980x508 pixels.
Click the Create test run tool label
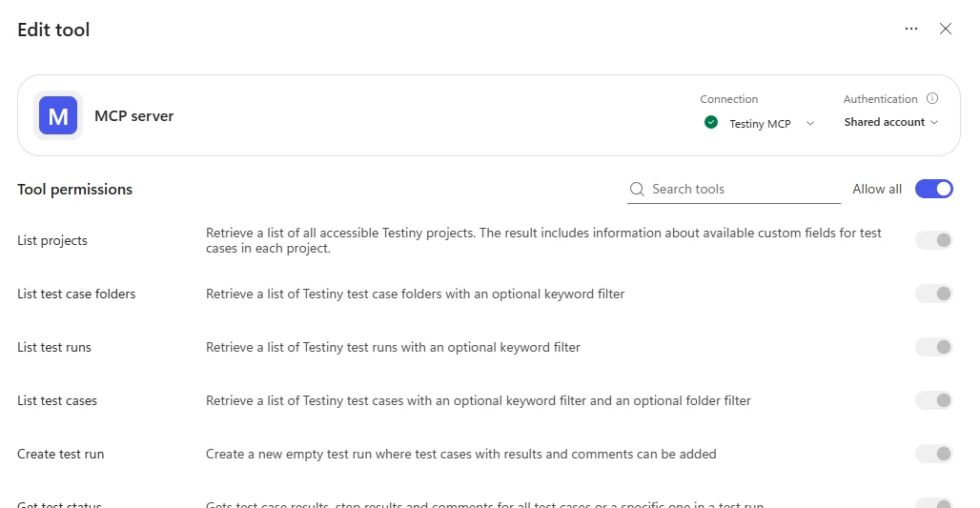[x=61, y=455]
